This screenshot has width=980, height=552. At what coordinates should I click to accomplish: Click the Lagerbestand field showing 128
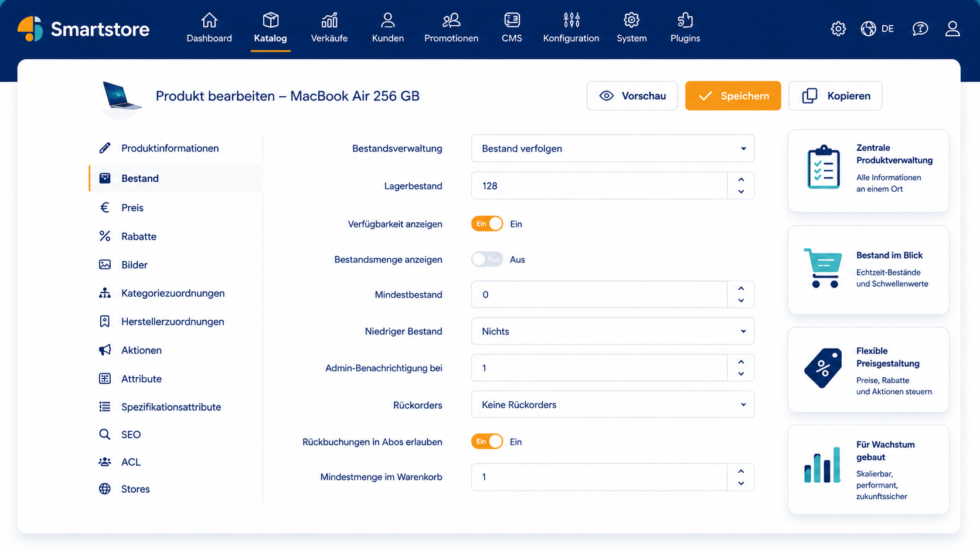click(x=599, y=186)
